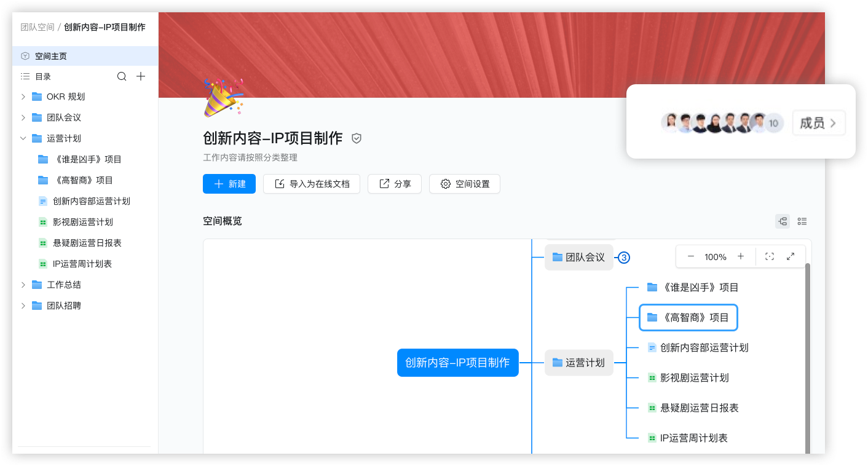
Task: Select the 运营计划 node in mind map
Action: 579,363
